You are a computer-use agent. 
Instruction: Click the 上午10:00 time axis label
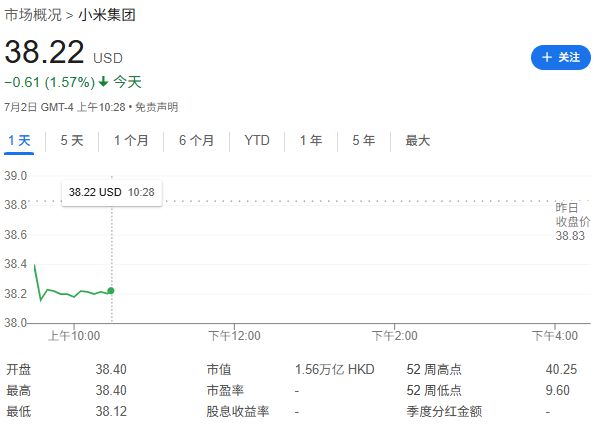pos(74,336)
